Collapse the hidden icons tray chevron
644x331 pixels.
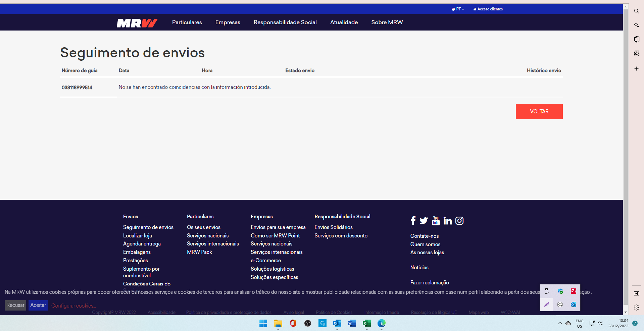560,323
